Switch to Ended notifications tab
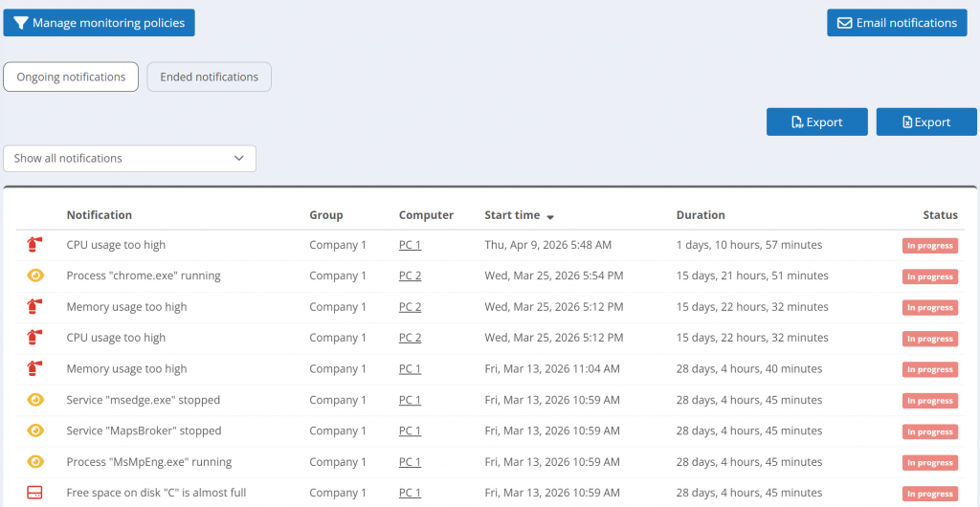The image size is (980, 507). click(209, 77)
